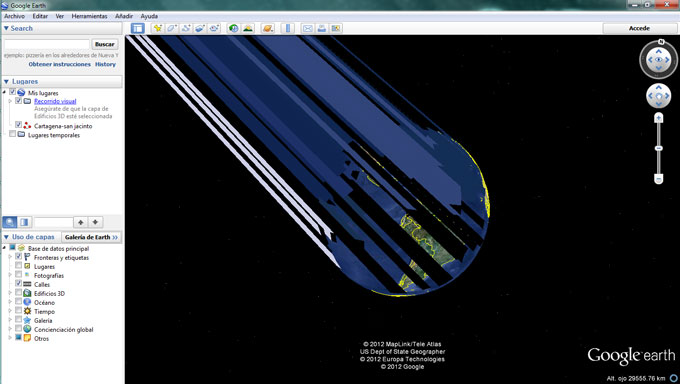
Task: Select the Add Image Overlay tool
Action: (200, 28)
